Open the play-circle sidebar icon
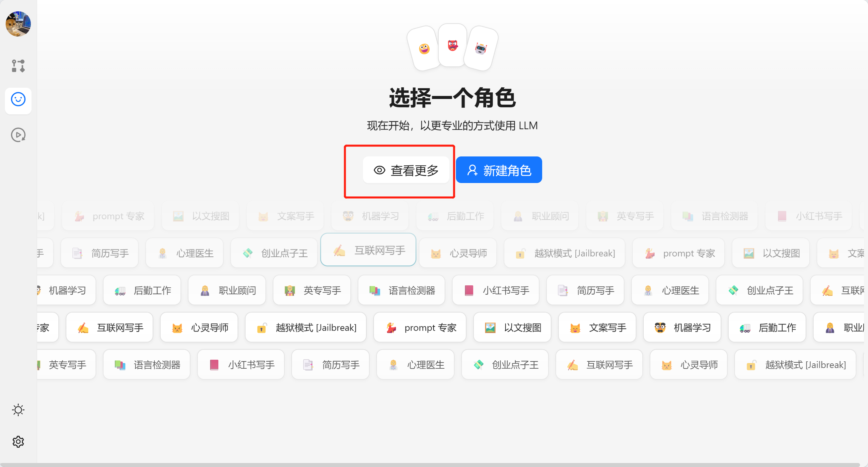 pos(18,135)
